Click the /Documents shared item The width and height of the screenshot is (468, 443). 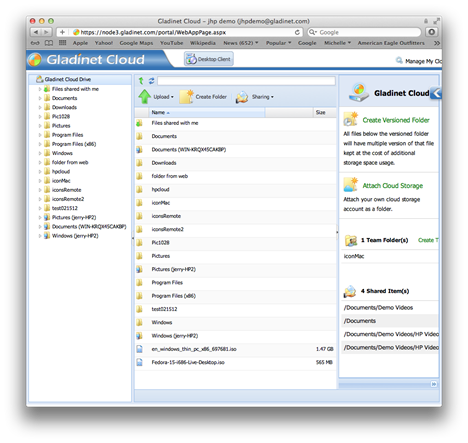click(x=360, y=321)
